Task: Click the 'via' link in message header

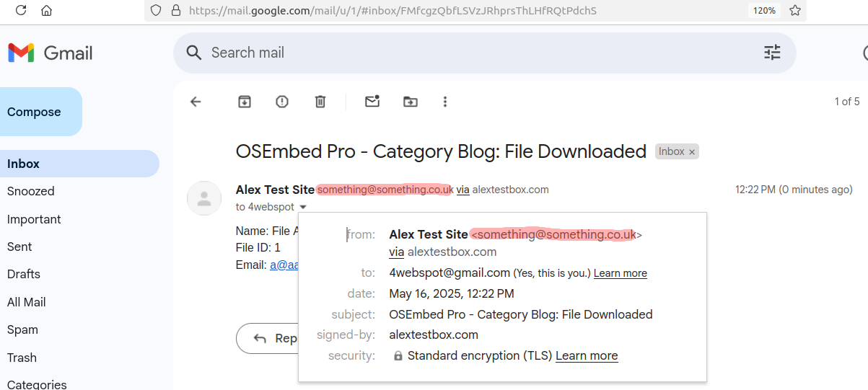Action: 463,190
